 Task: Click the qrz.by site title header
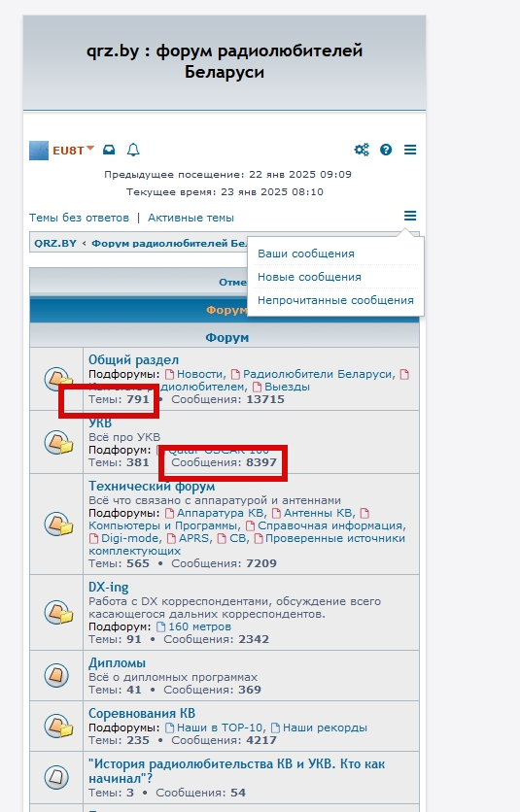pos(225,61)
